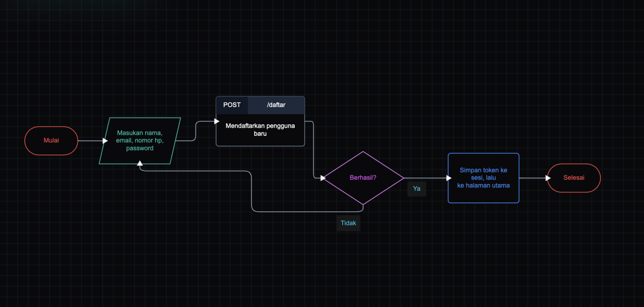
Task: Click arrowhead entering the POST /daftar node
Action: 217,121
